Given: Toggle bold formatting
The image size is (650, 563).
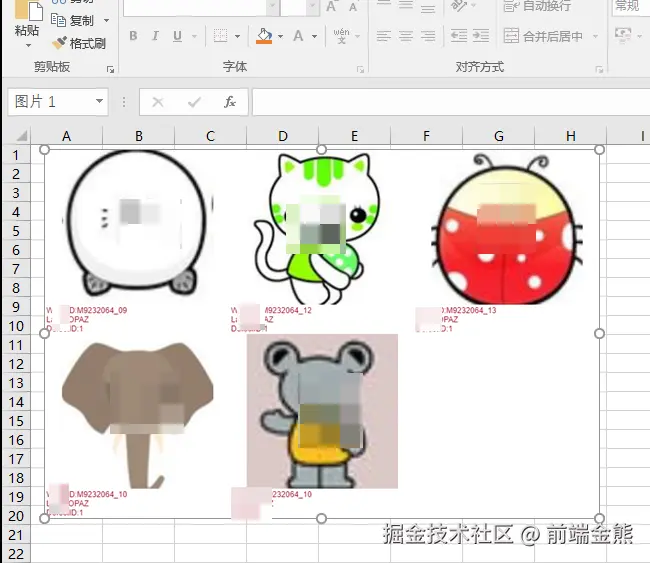Looking at the screenshot, I should click(133, 36).
